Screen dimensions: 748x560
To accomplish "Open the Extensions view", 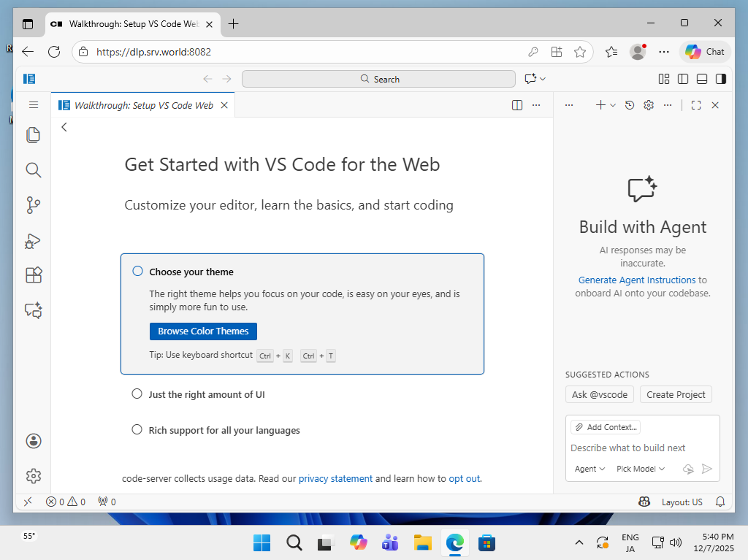I will pyautogui.click(x=33, y=275).
